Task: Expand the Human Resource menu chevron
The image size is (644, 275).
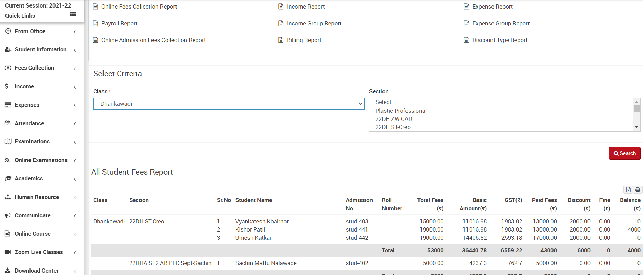Action: pyautogui.click(x=75, y=197)
